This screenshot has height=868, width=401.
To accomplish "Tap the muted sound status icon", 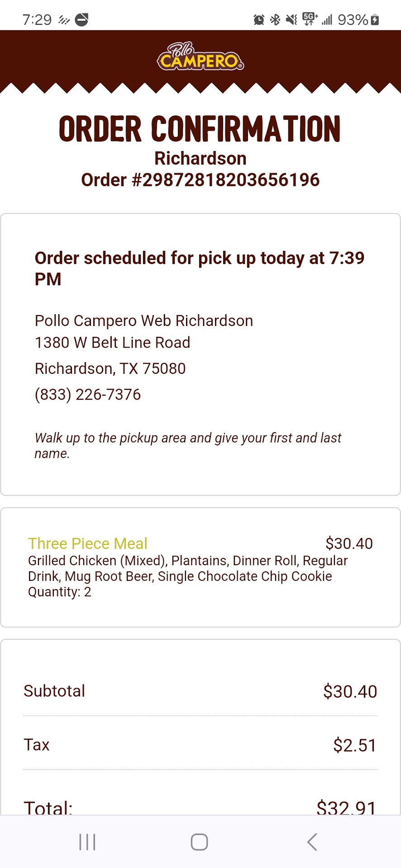I will tap(292, 19).
